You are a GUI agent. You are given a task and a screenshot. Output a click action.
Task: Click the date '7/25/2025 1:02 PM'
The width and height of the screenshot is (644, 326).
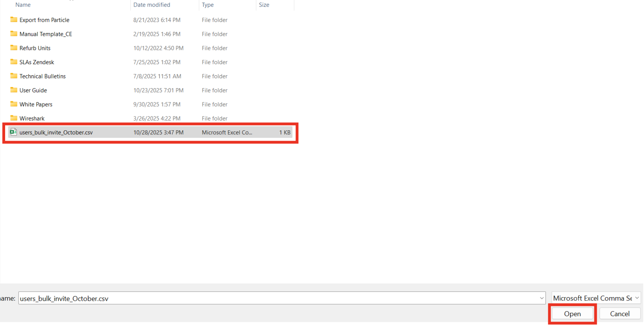pos(157,62)
